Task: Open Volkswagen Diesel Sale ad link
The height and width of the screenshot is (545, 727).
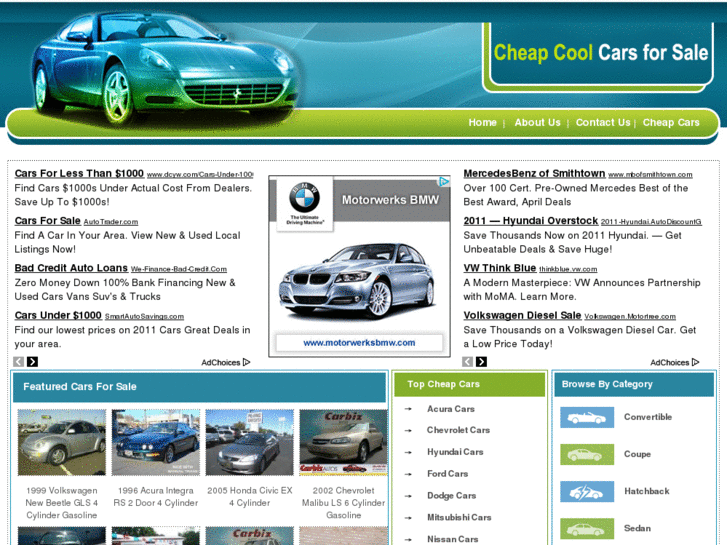Action: click(x=523, y=315)
